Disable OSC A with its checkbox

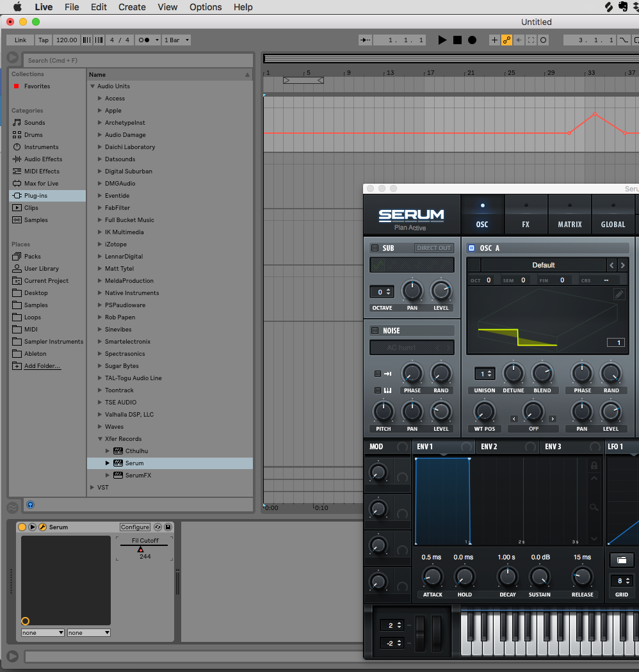pyautogui.click(x=471, y=248)
